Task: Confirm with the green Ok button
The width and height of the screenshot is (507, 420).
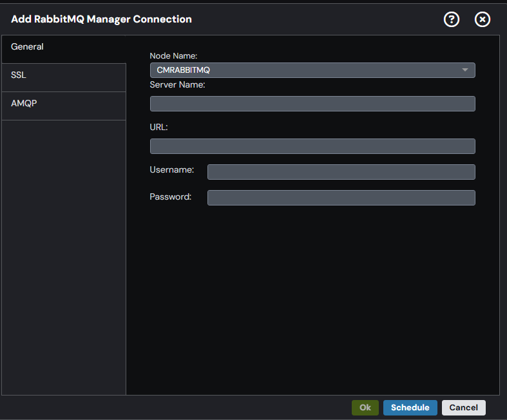Action: 365,407
